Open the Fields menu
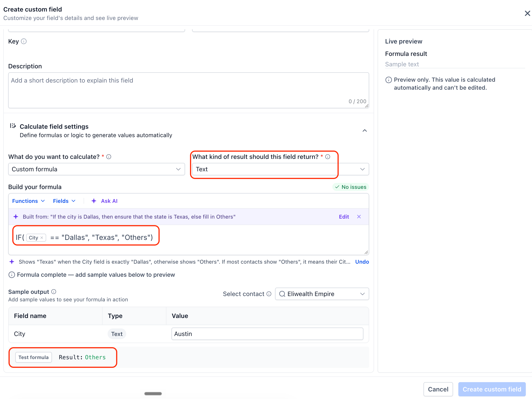This screenshot has width=532, height=399. (x=64, y=201)
